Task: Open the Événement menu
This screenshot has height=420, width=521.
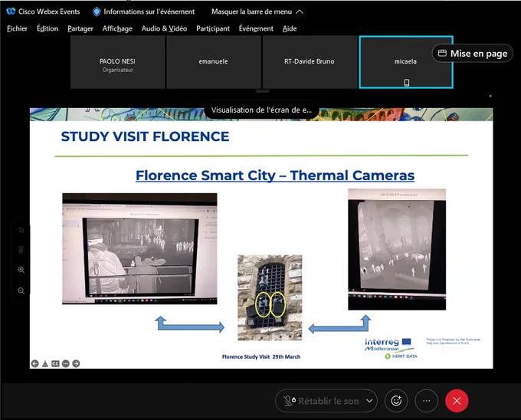Action: [x=256, y=28]
